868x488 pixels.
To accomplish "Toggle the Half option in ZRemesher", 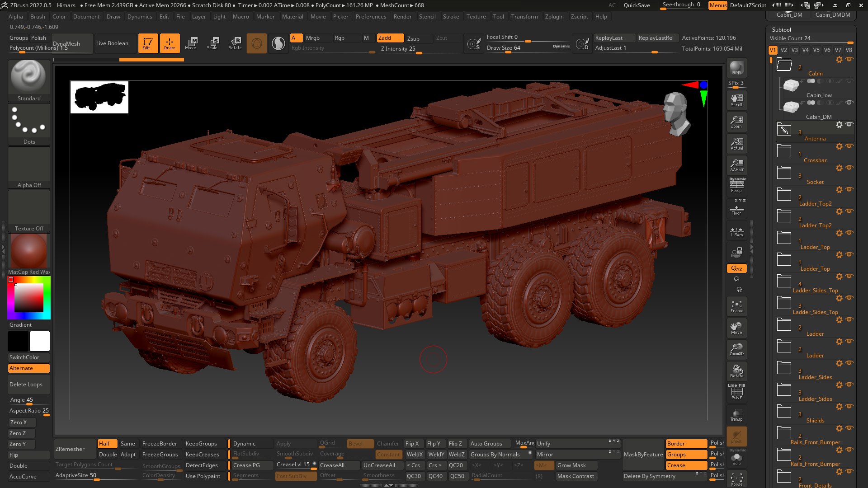I will pyautogui.click(x=108, y=444).
